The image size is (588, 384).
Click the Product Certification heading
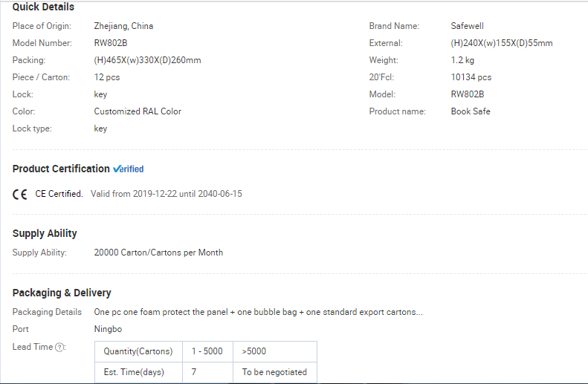coord(61,169)
